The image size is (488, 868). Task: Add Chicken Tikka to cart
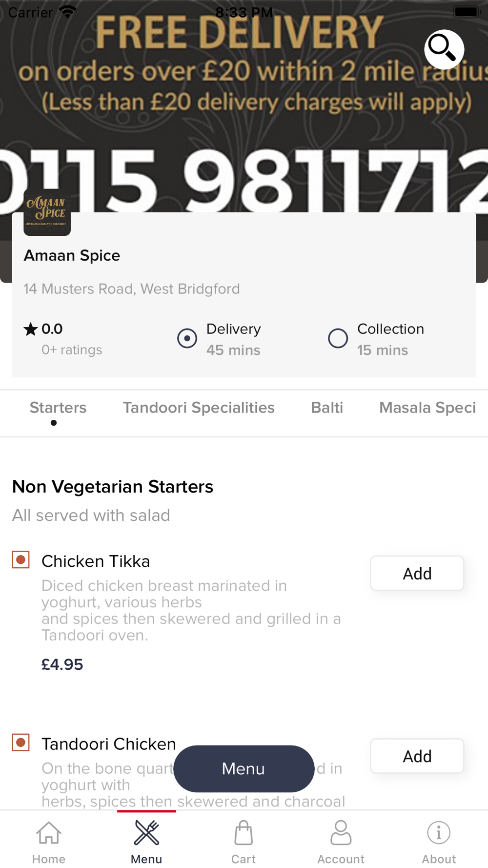tap(417, 573)
